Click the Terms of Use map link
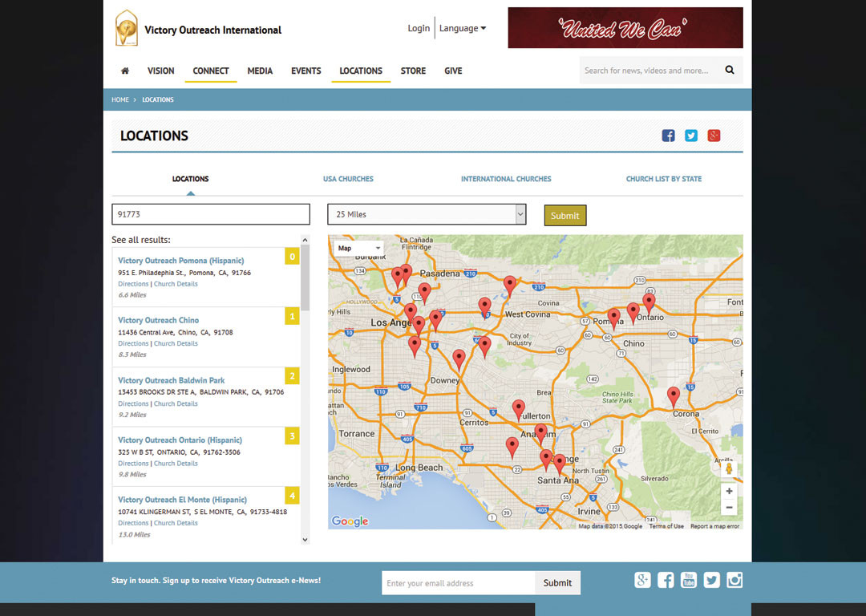Viewport: 866px width, 616px height. pos(666,526)
